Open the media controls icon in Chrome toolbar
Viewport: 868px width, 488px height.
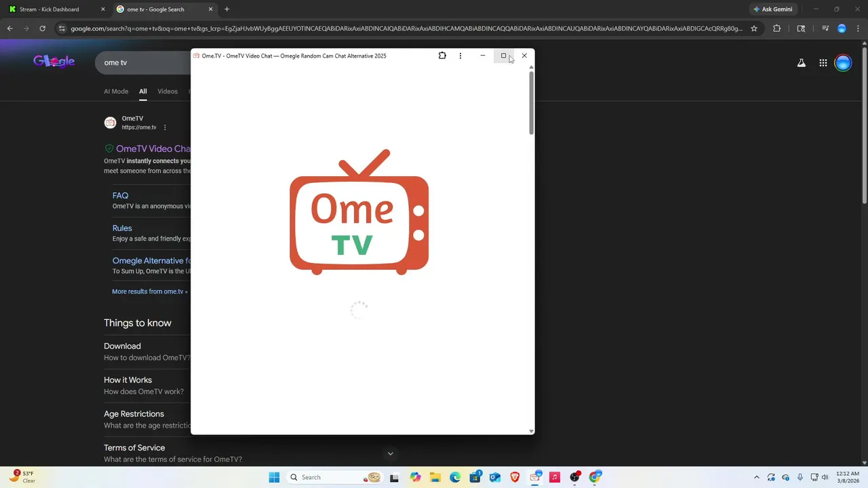825,28
